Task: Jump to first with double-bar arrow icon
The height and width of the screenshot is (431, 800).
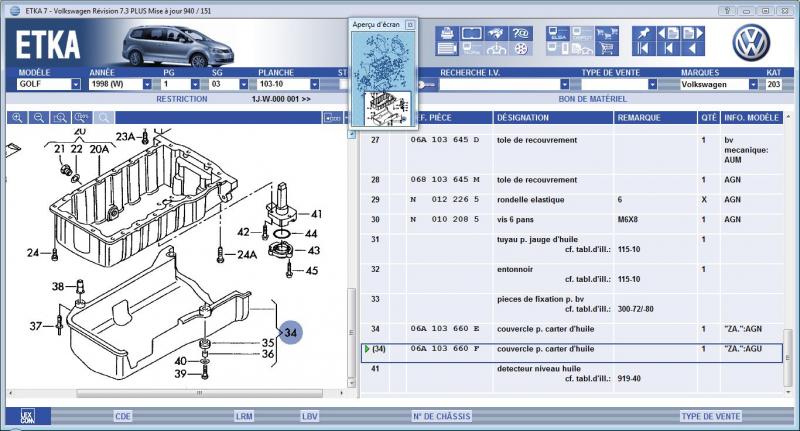Action: 643,49
